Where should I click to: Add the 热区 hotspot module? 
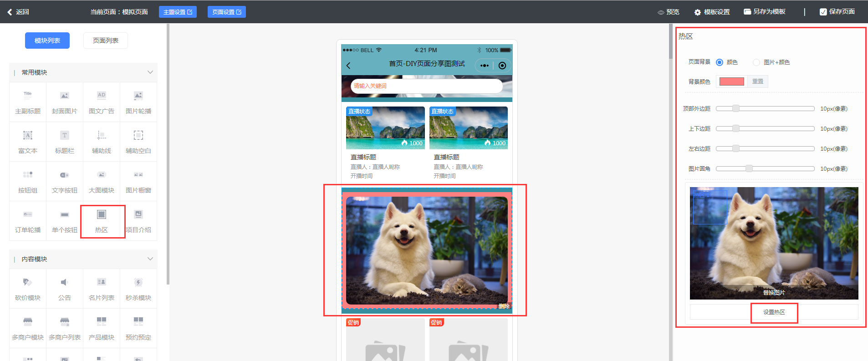102,221
